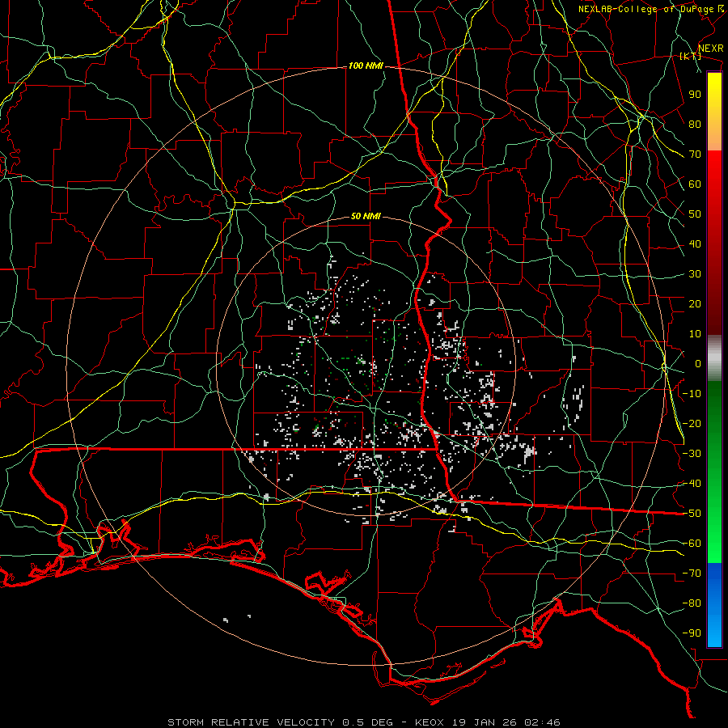Screen dimensions: 728x728
Task: Click the 40 value on the velocity scale
Action: [695, 243]
